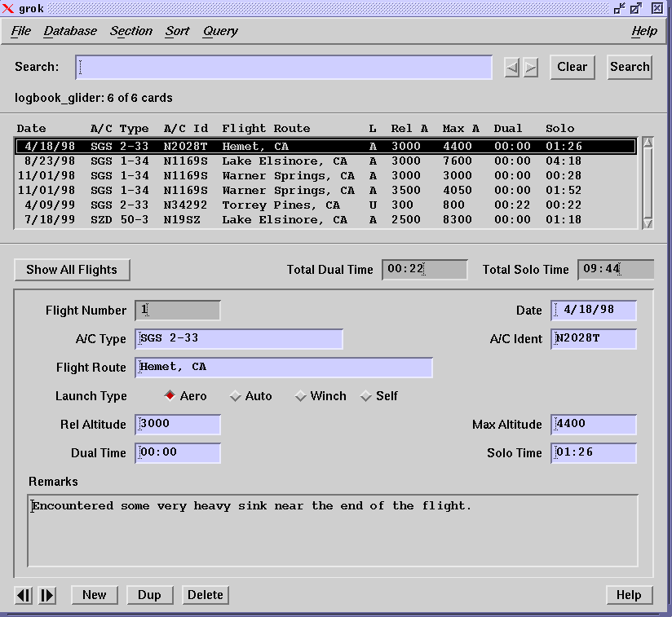This screenshot has width=672, height=617.
Task: Select the 8/23/98 Lake Elsinore flight row
Action: pos(325,161)
